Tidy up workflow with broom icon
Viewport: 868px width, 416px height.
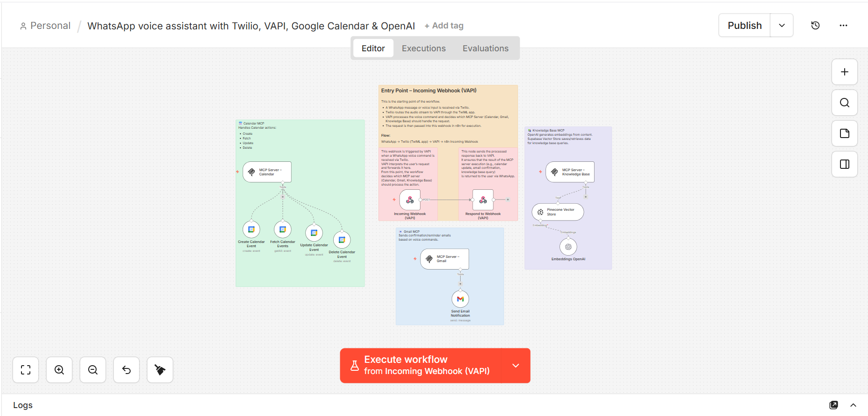point(160,370)
